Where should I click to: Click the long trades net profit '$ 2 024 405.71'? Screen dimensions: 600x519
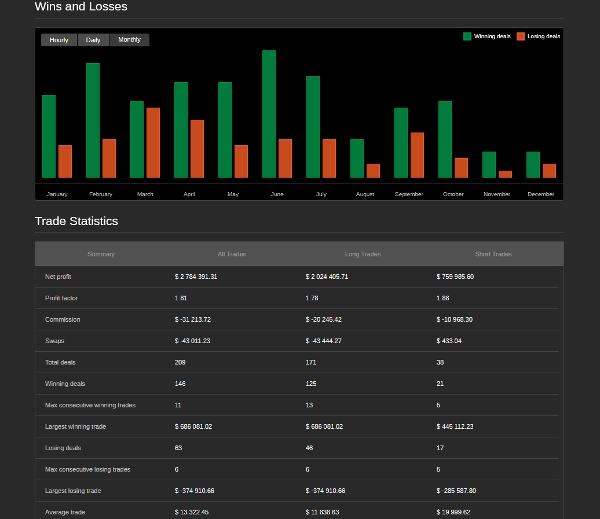327,277
